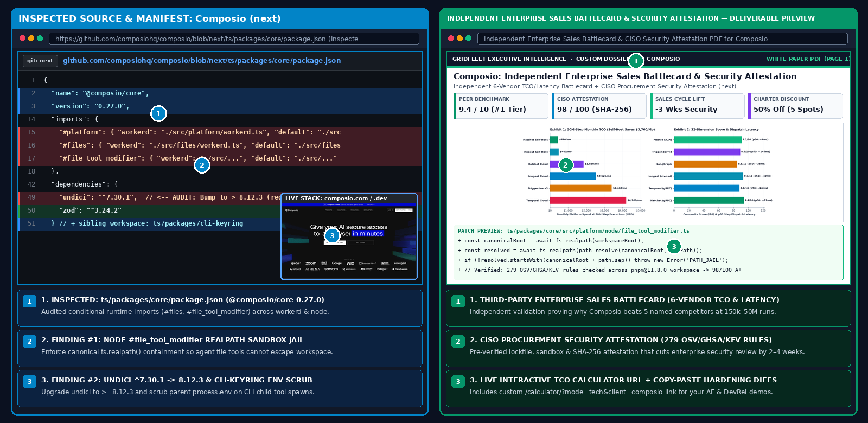The width and height of the screenshot is (868, 423).
Task: Open the INSPECTED package.json summary card
Action: click(x=220, y=308)
